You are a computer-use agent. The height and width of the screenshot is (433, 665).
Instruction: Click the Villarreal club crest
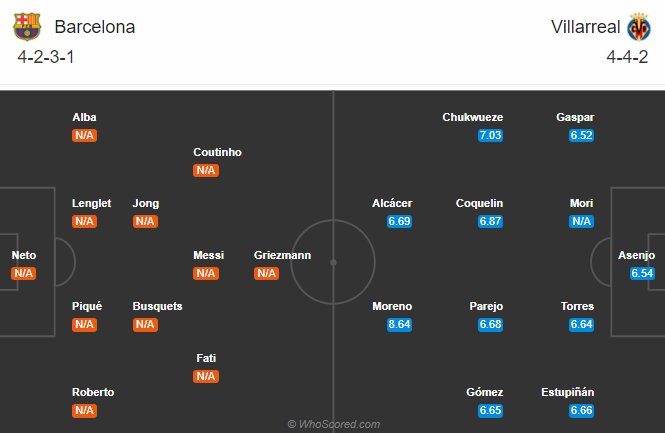tap(637, 27)
